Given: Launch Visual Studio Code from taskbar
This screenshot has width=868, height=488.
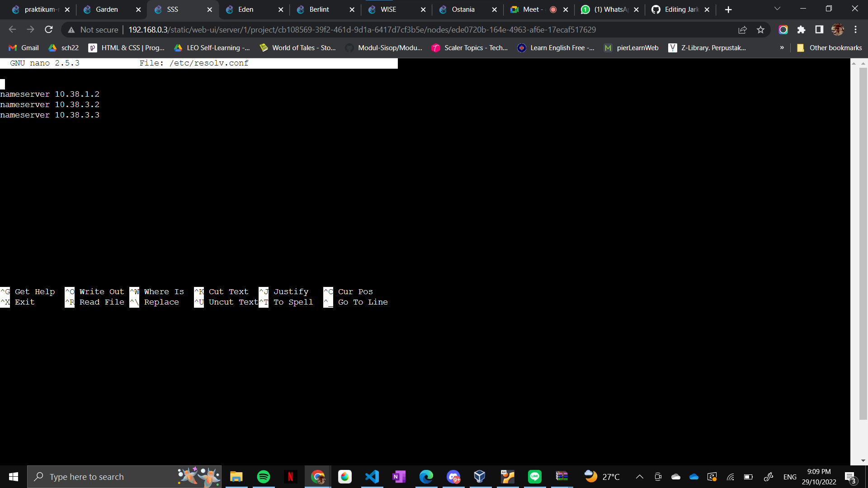Looking at the screenshot, I should coord(372,477).
